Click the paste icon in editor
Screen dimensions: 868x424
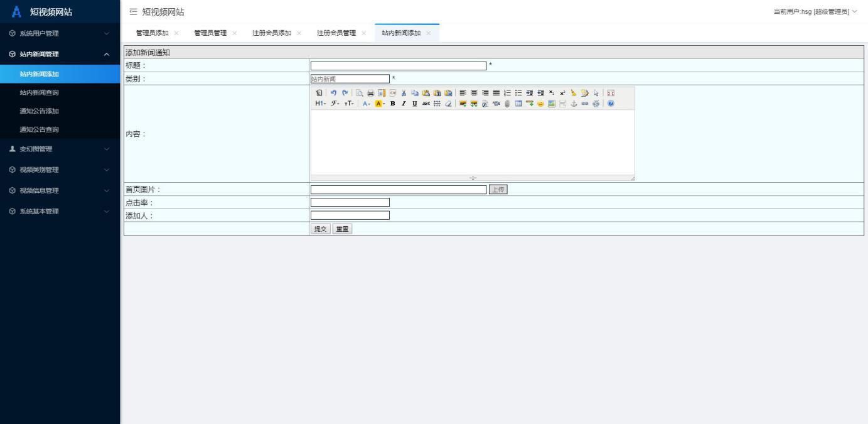coord(426,93)
